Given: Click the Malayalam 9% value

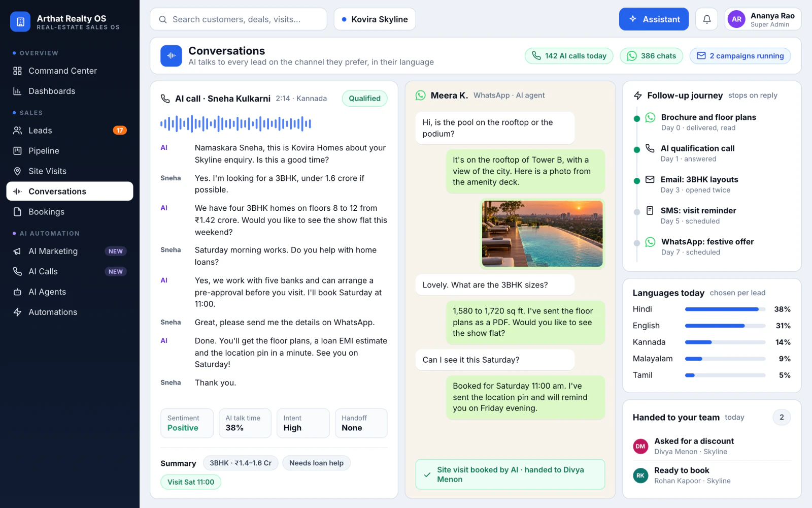Looking at the screenshot, I should coord(785,359).
